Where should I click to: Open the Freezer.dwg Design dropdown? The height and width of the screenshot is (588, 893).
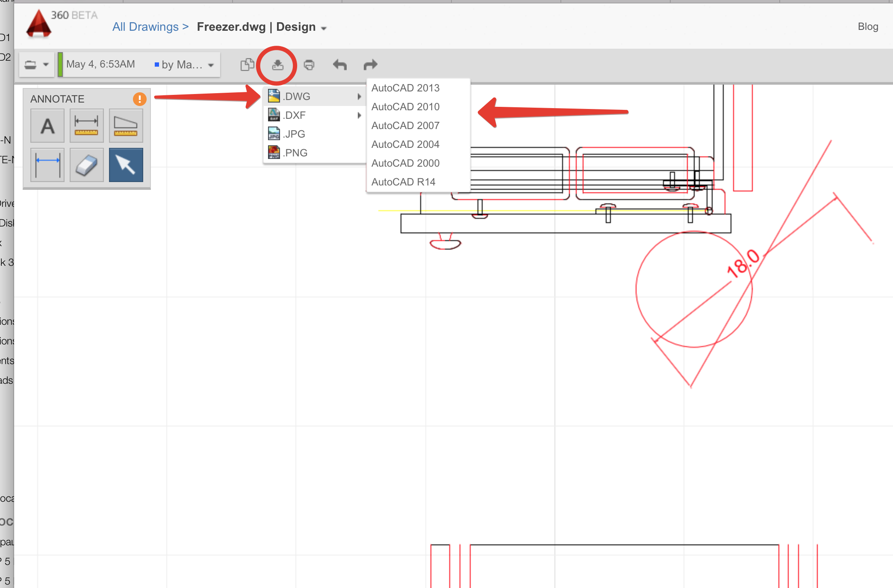pos(324,28)
